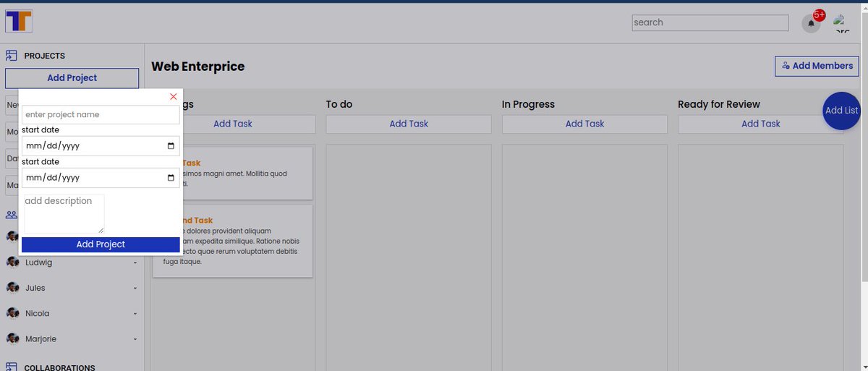Click the Ready for Review heading
The image size is (868, 371).
pyautogui.click(x=719, y=104)
